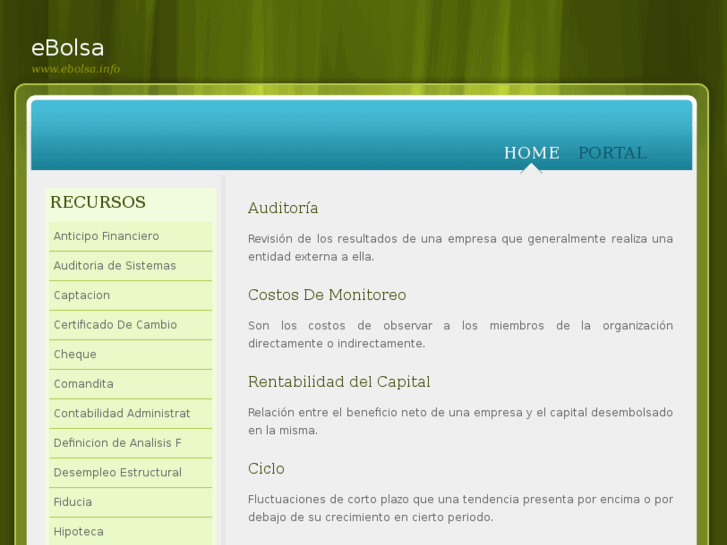Open the Captacion sidebar link
The width and height of the screenshot is (727, 545).
tap(81, 296)
